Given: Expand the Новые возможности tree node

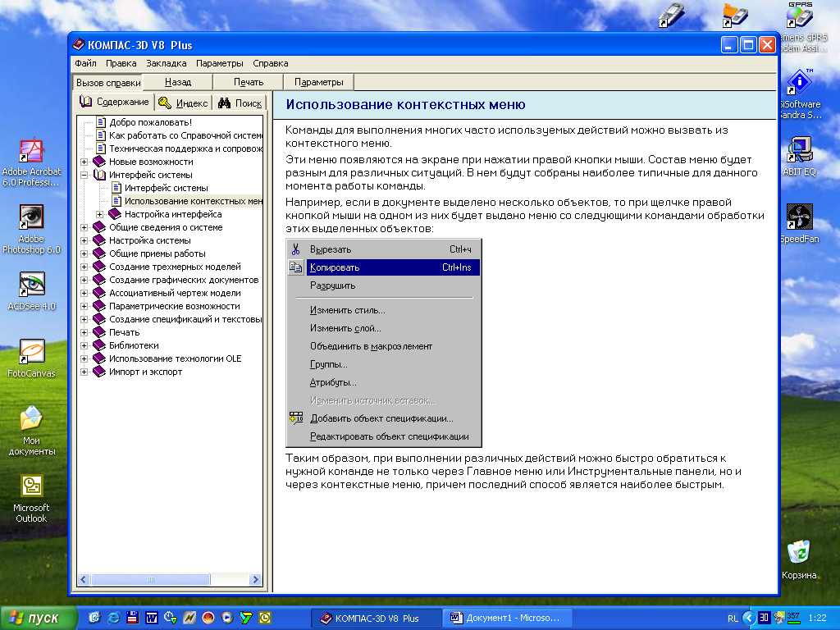Looking at the screenshot, I should point(84,162).
